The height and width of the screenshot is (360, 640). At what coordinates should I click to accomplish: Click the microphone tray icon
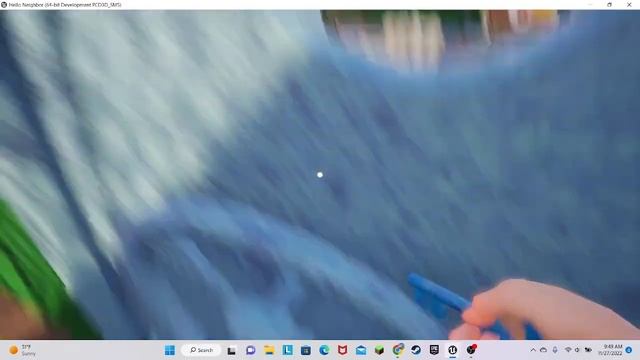tap(555, 350)
